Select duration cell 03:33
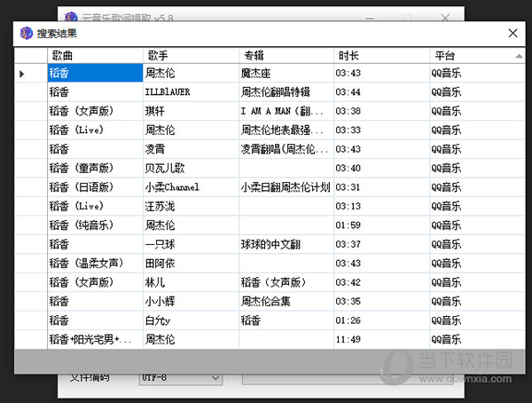The image size is (532, 403). tap(381, 130)
